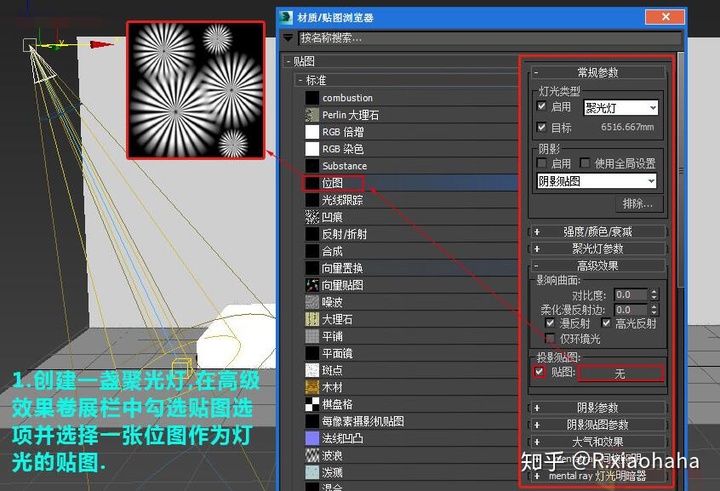Click the 无 projector map button
The height and width of the screenshot is (491, 720).
[x=620, y=373]
